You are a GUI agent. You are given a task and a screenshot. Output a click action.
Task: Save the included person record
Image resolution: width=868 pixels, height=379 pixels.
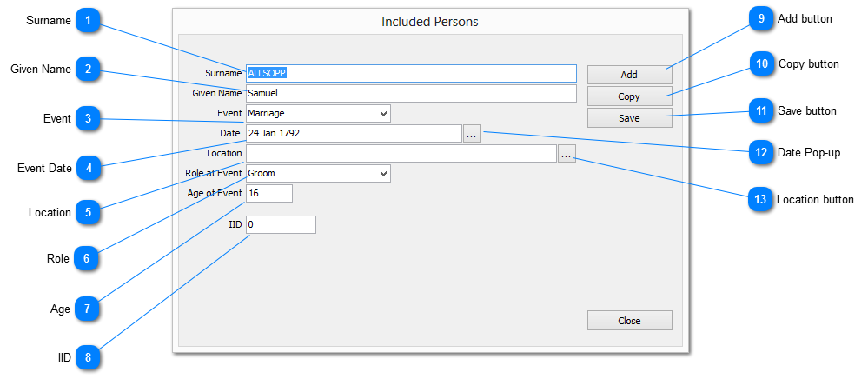[629, 118]
